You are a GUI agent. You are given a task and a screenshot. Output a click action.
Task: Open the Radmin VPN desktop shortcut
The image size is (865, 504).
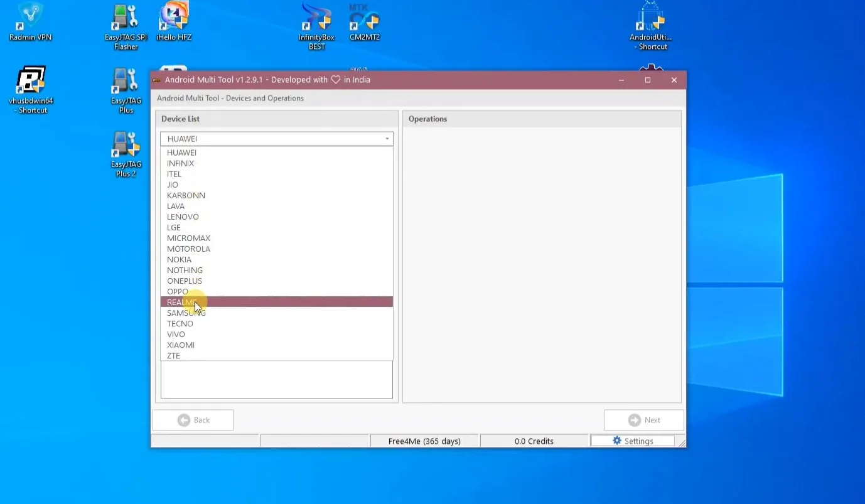click(30, 22)
